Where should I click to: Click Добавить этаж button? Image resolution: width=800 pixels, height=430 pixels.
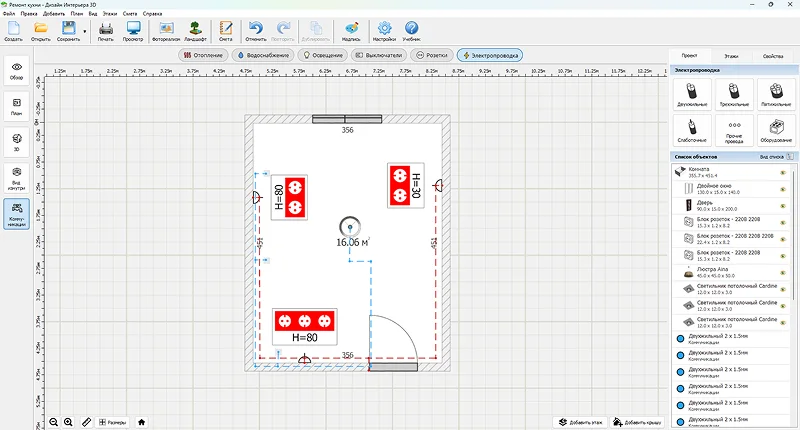[581, 422]
